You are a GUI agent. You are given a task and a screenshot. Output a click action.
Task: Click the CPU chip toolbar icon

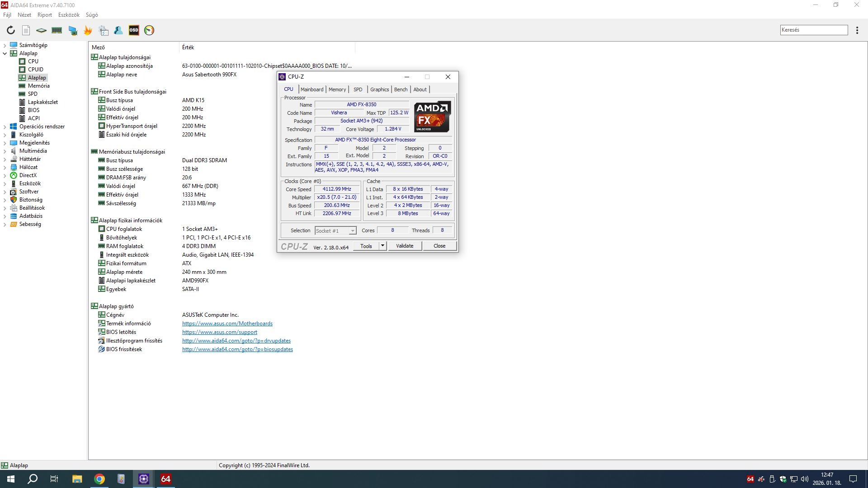(x=41, y=30)
